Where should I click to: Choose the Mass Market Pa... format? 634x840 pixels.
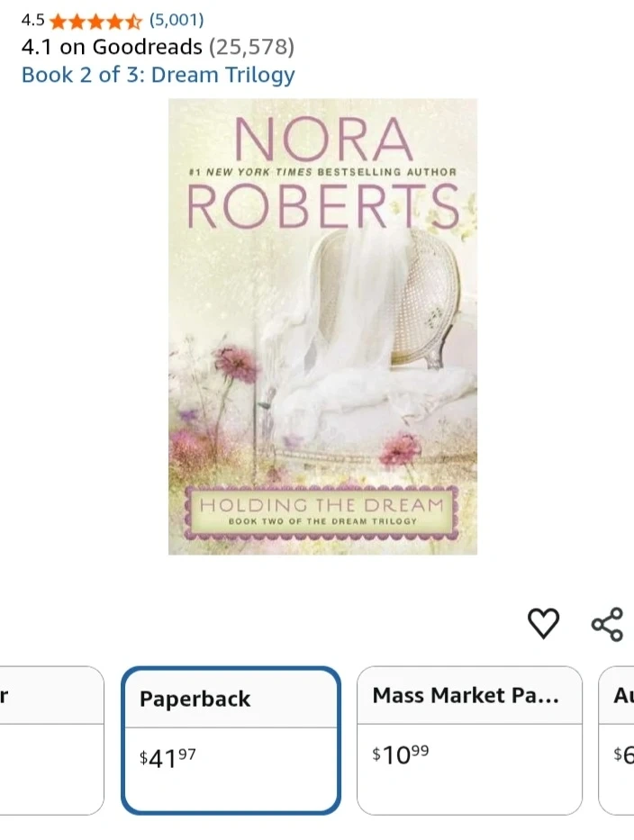click(x=469, y=741)
